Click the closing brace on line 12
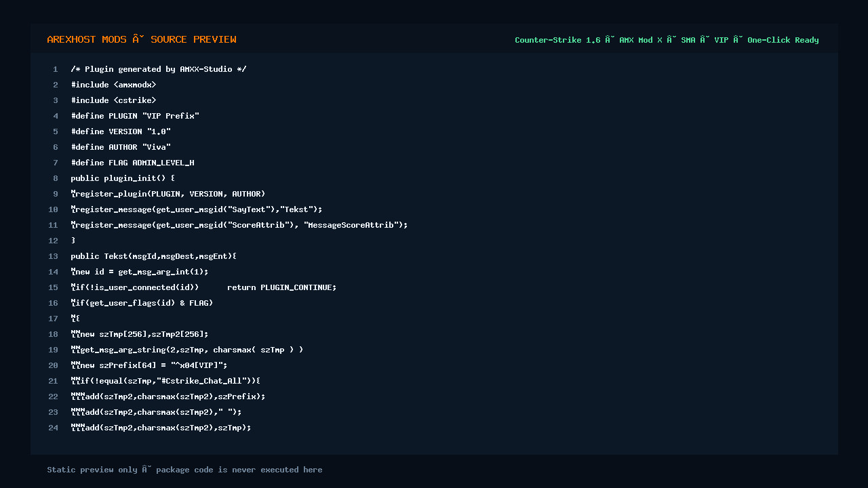 [73, 241]
